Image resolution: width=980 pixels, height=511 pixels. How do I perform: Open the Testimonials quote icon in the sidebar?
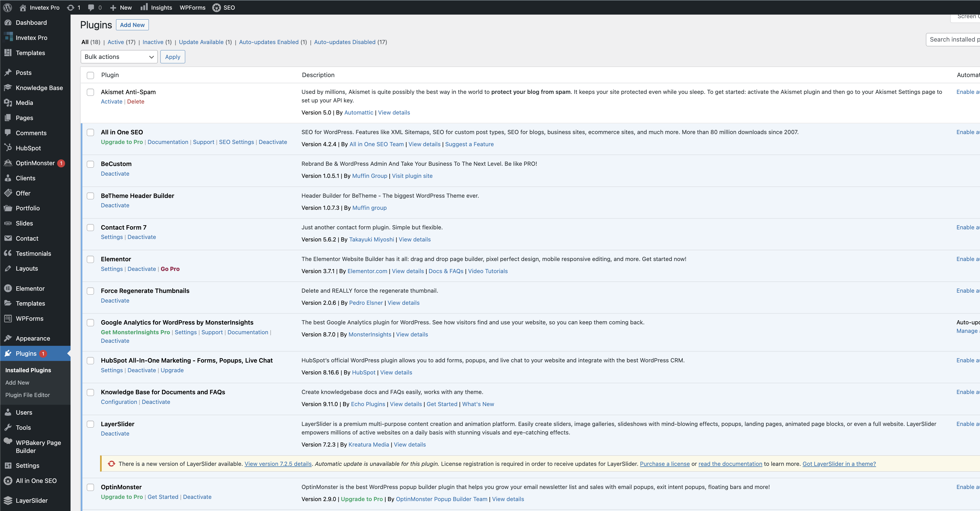(8, 253)
